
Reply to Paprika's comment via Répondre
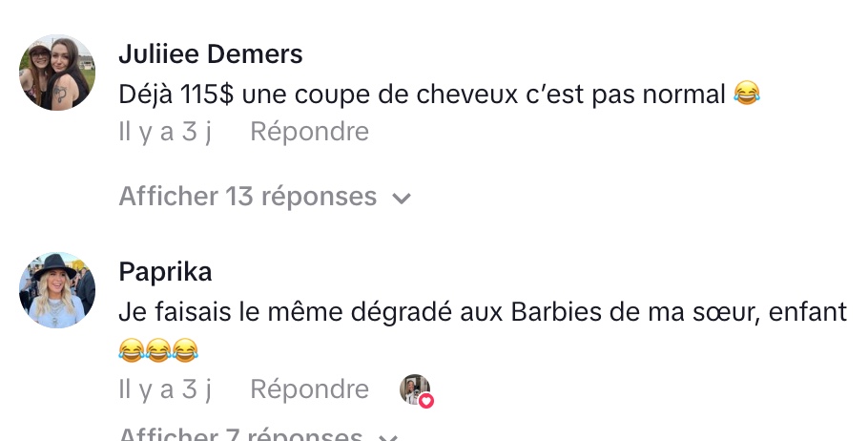tap(309, 388)
